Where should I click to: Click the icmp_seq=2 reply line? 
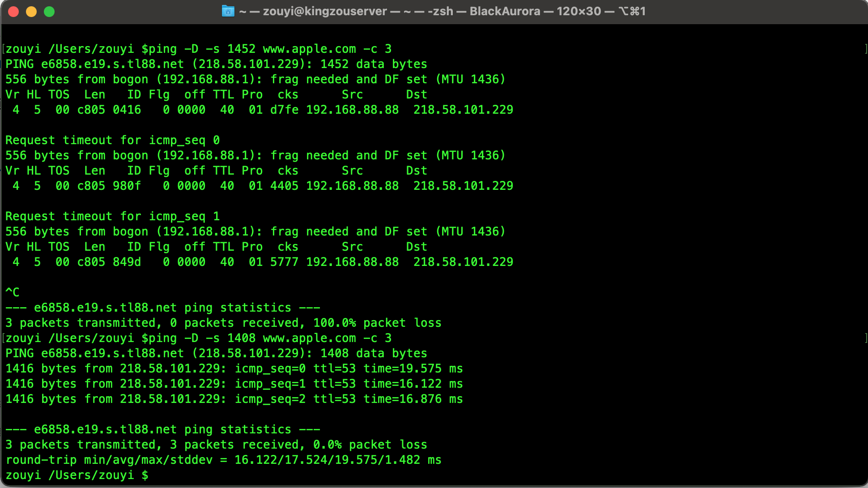pos(234,399)
